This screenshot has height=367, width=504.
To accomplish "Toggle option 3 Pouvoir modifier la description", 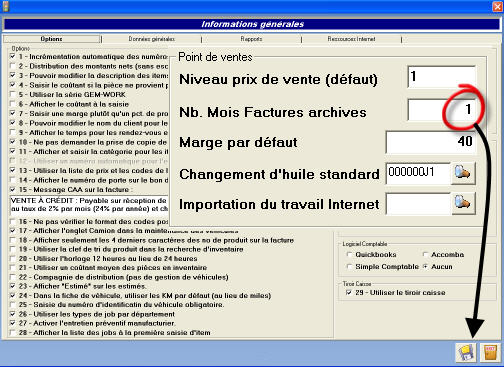I will (x=13, y=76).
